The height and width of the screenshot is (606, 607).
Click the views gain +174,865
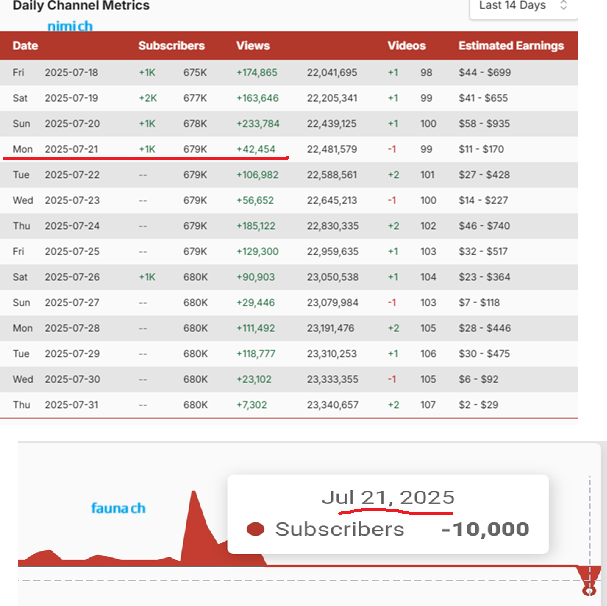point(257,72)
